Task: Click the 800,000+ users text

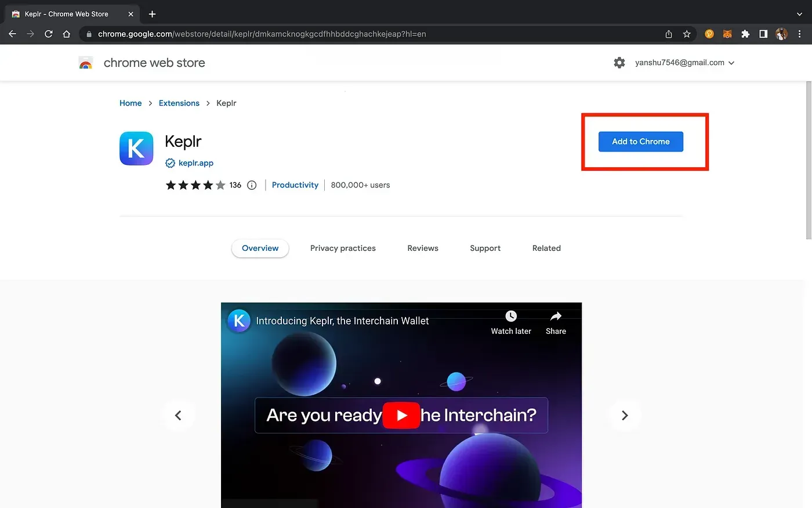Action: click(x=360, y=185)
